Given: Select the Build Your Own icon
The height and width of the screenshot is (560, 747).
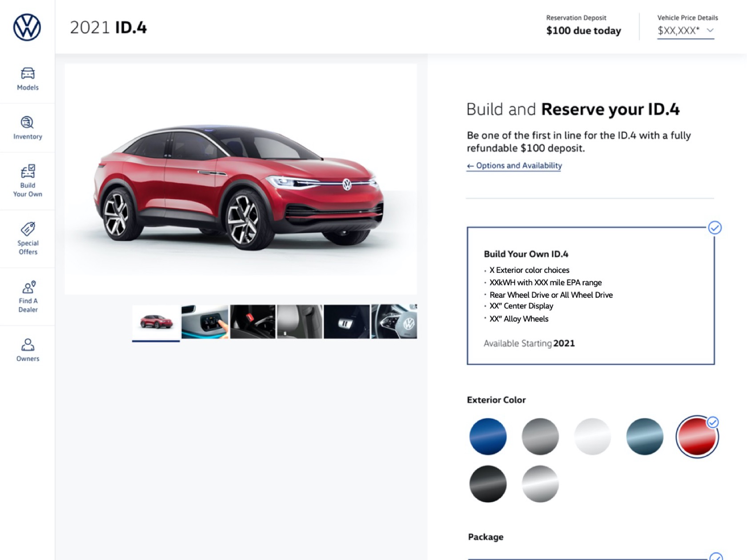Looking at the screenshot, I should (28, 171).
